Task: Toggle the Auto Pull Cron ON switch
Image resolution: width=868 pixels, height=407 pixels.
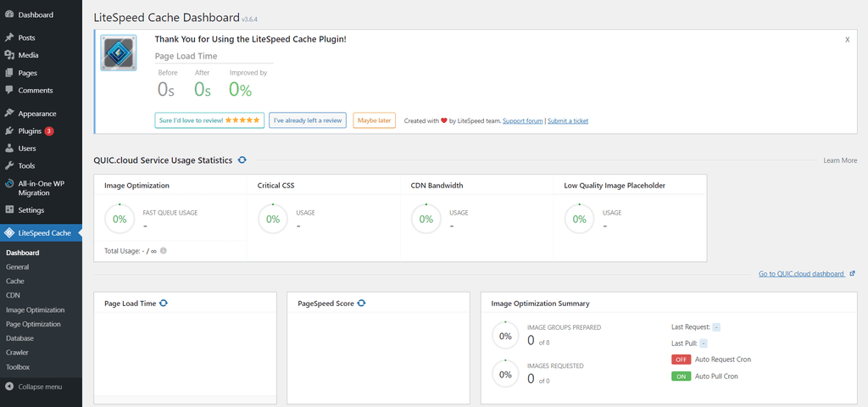Action: 681,376
